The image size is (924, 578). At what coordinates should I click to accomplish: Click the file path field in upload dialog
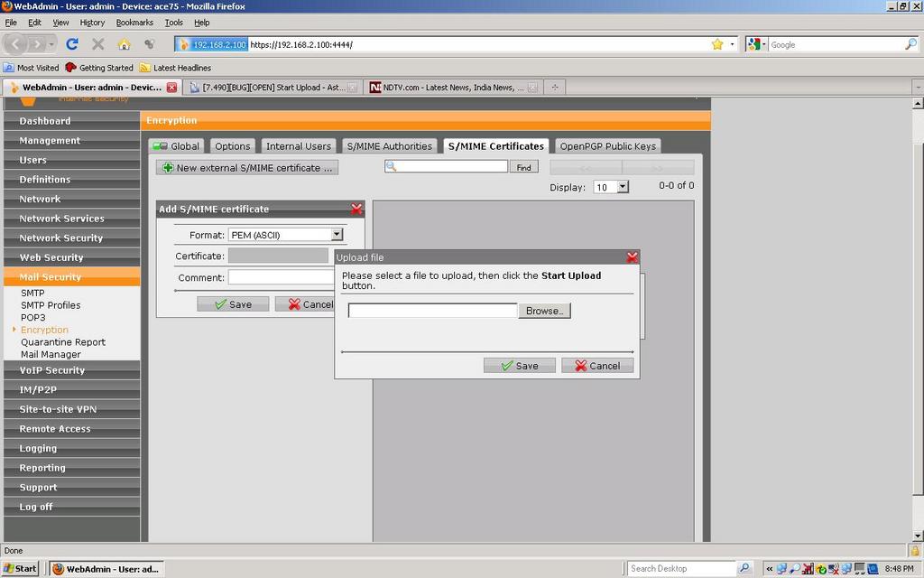432,311
